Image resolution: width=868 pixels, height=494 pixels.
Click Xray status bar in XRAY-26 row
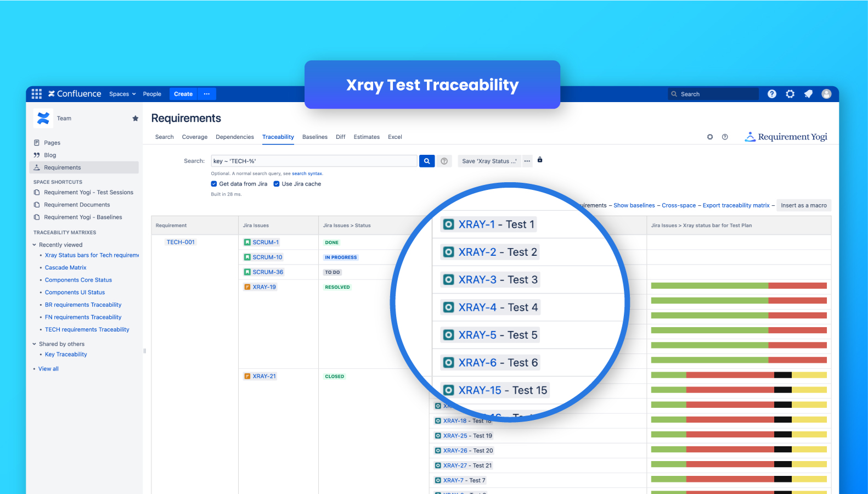pos(739,450)
